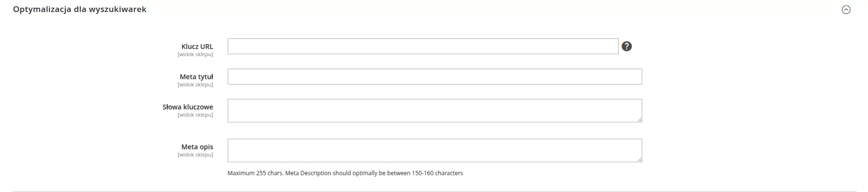Click inside the Meta opis text area
868x192 pixels.
pos(434,150)
